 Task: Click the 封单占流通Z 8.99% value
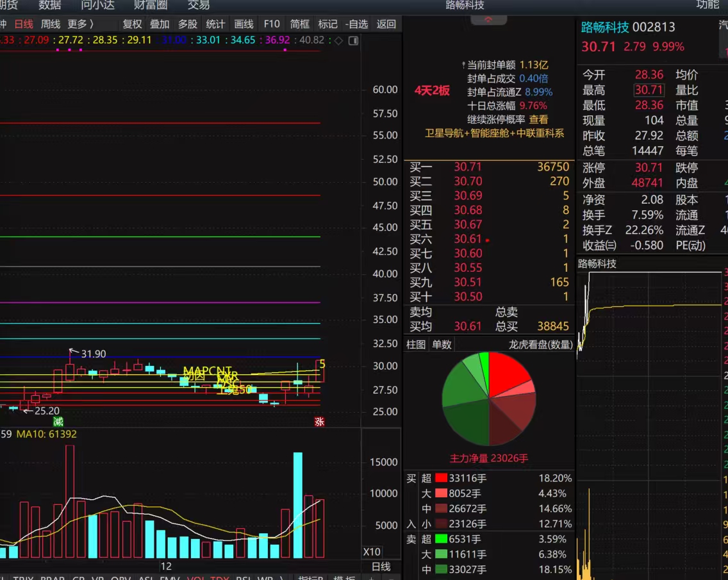538,92
